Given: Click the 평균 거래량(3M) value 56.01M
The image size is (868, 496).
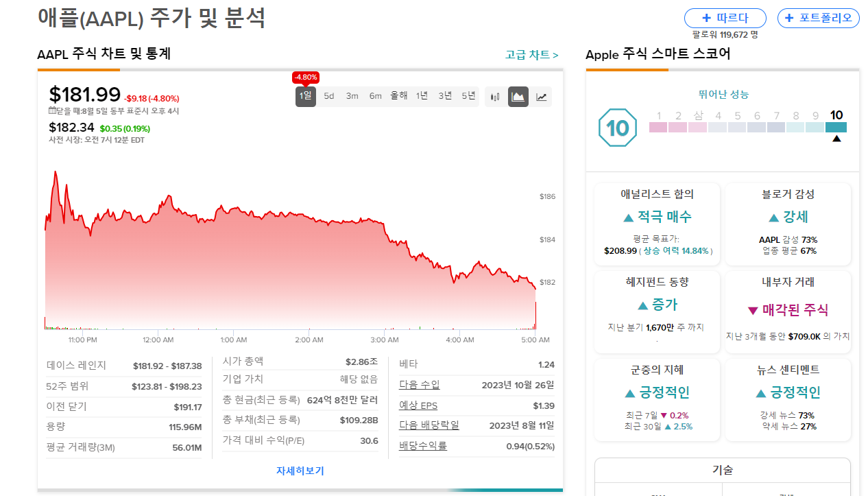Looking at the screenshot, I should point(187,448).
